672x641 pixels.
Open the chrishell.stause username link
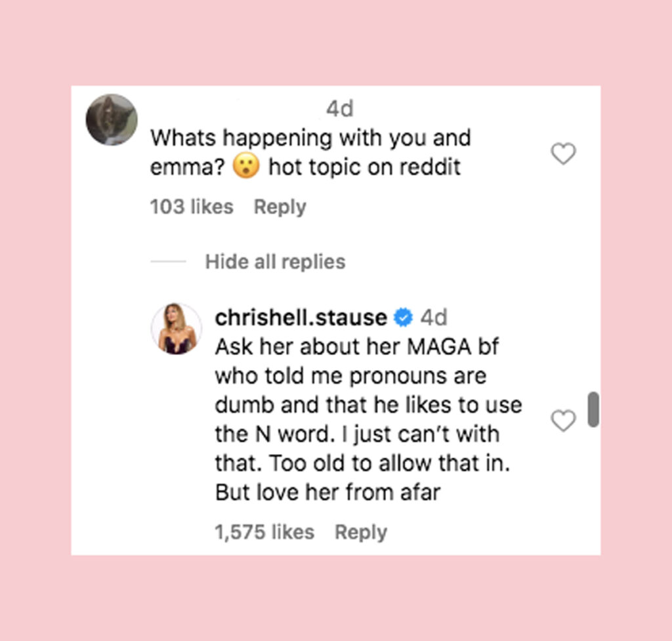[x=300, y=317]
